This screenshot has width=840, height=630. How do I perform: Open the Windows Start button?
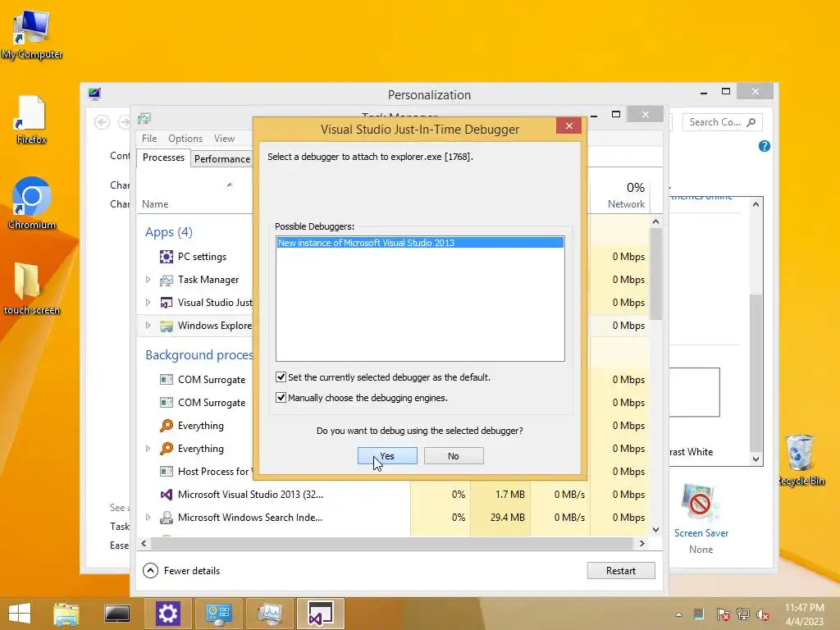click(20, 614)
